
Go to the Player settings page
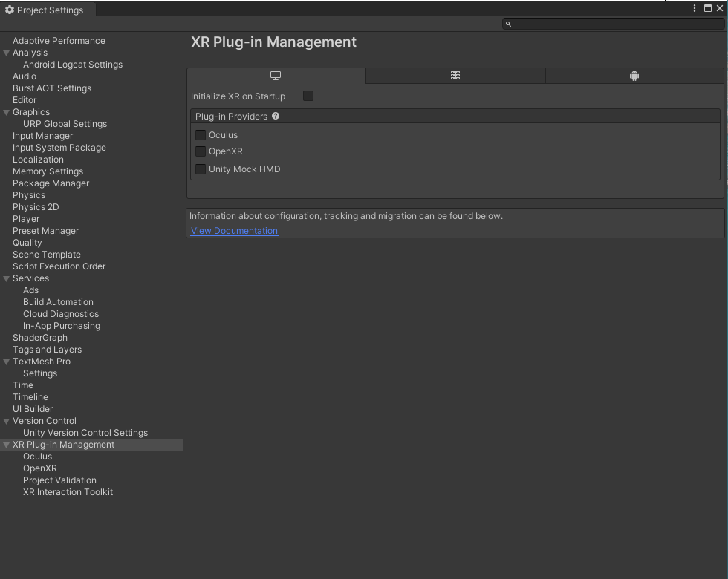click(x=26, y=219)
